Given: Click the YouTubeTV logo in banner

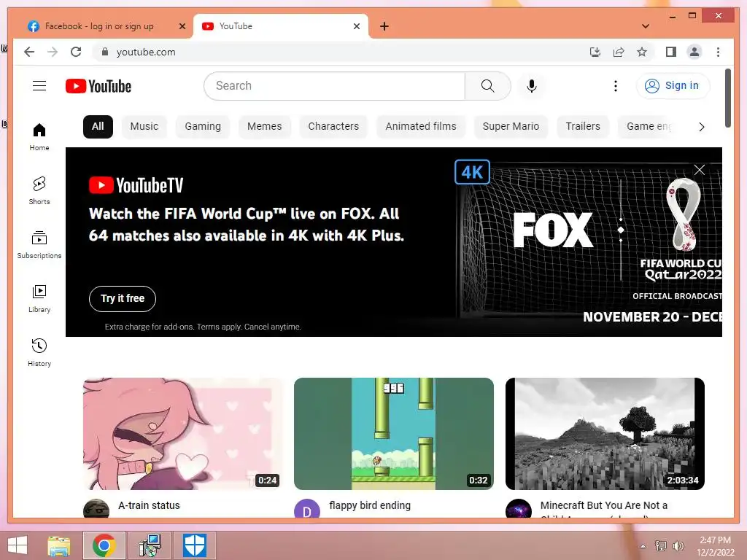Looking at the screenshot, I should point(136,185).
